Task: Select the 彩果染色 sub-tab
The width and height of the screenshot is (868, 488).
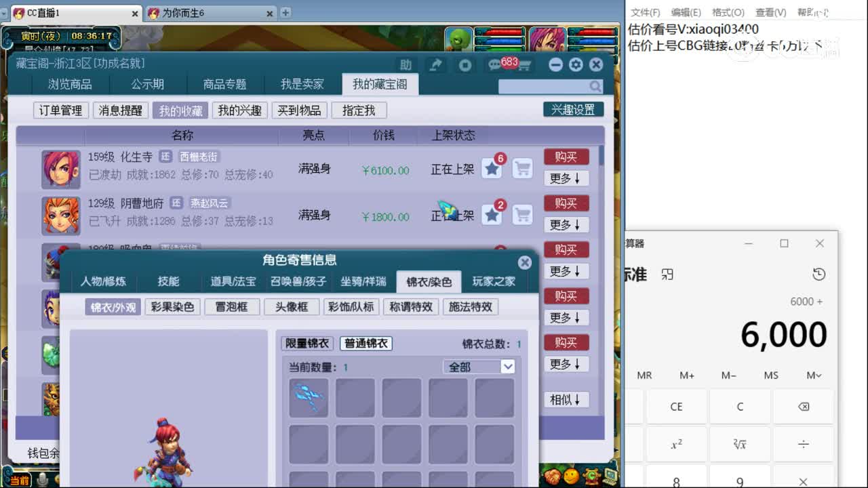Action: [172, 307]
